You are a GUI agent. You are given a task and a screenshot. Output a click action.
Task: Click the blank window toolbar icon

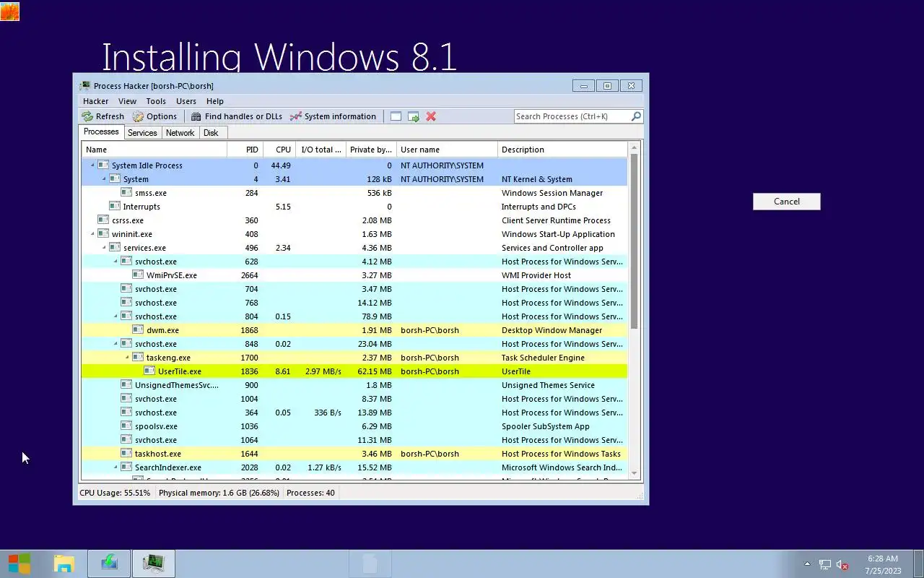[x=396, y=116]
